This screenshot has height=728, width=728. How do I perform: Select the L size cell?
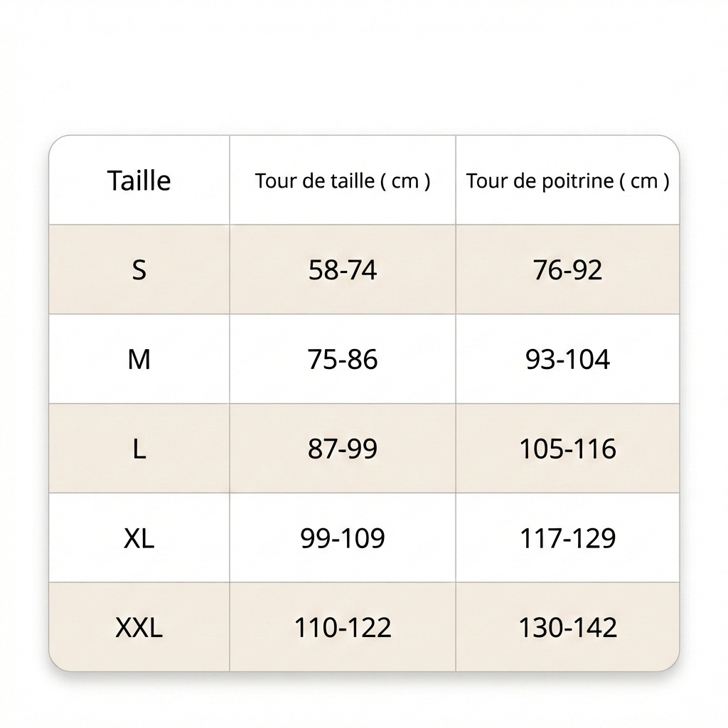[x=139, y=449]
